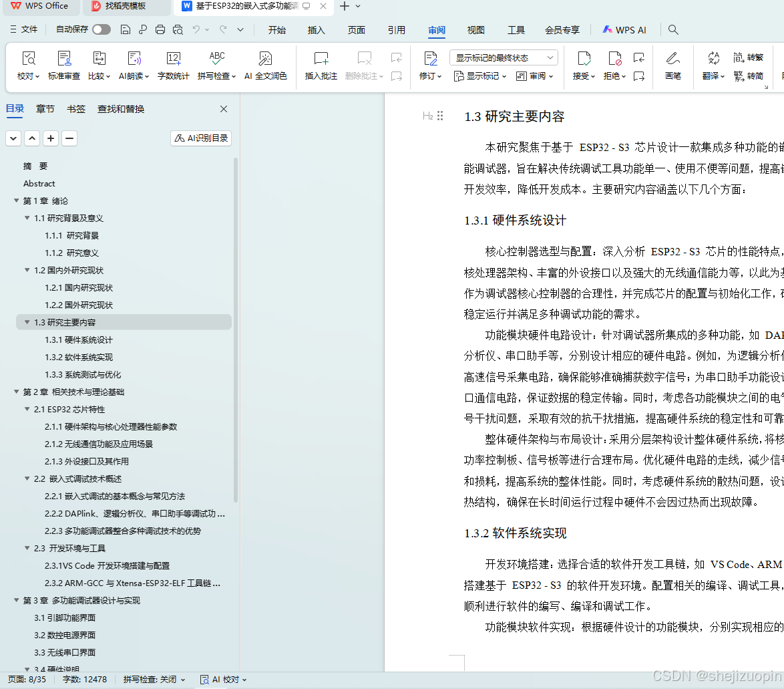The width and height of the screenshot is (784, 689).
Task: Open the 接受 accept dropdown arrow
Action: pyautogui.click(x=593, y=76)
